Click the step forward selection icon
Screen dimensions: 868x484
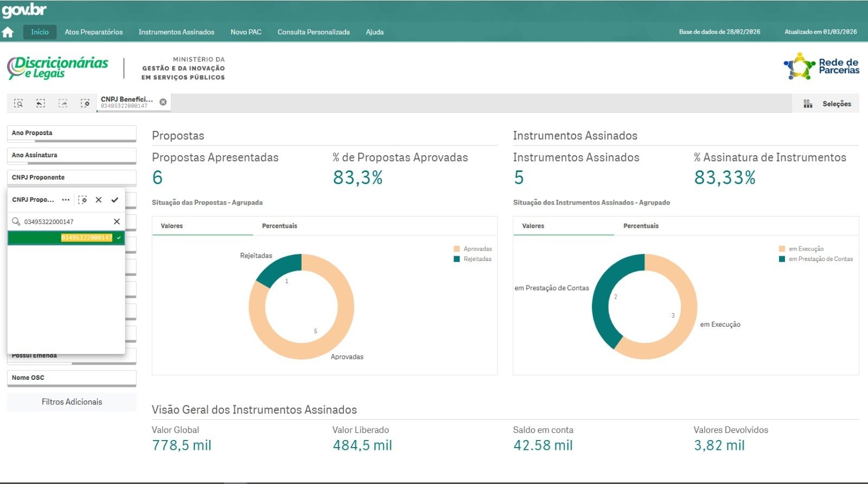click(x=63, y=103)
